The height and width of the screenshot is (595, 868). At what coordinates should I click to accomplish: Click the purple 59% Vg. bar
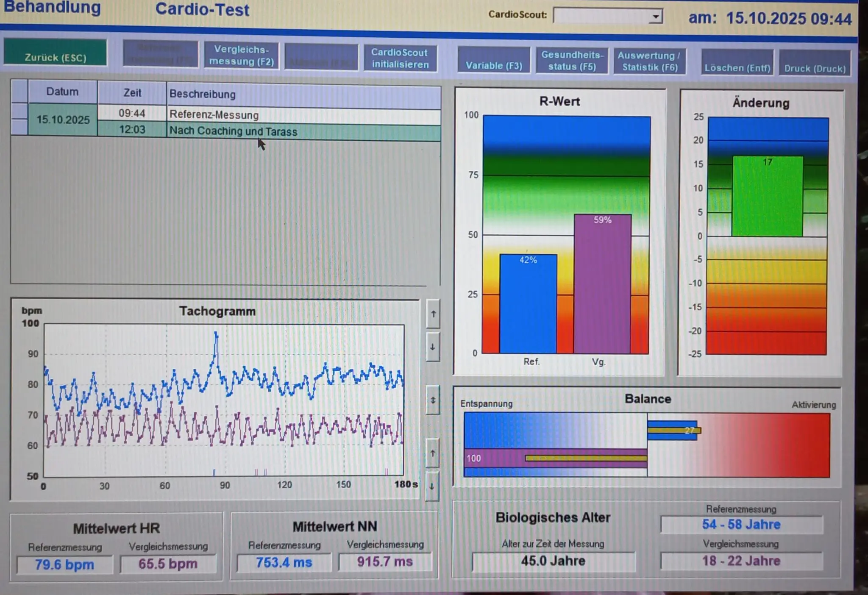pos(602,284)
